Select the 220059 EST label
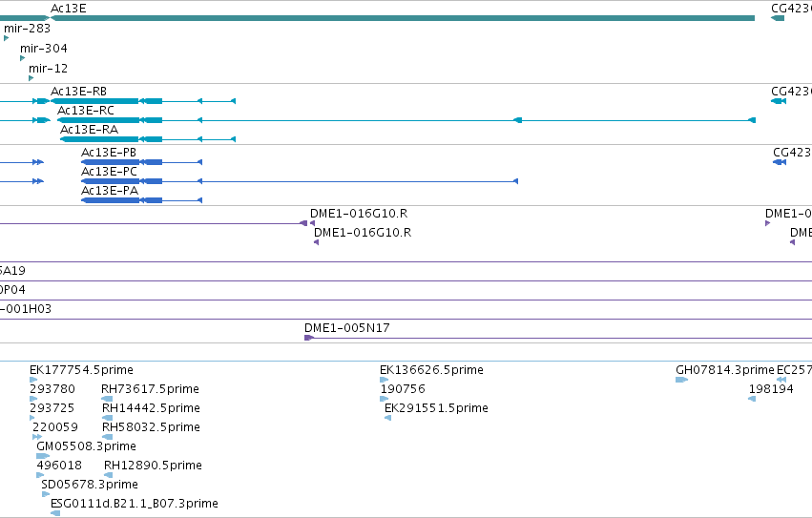This screenshot has width=812, height=518. pyautogui.click(x=55, y=427)
